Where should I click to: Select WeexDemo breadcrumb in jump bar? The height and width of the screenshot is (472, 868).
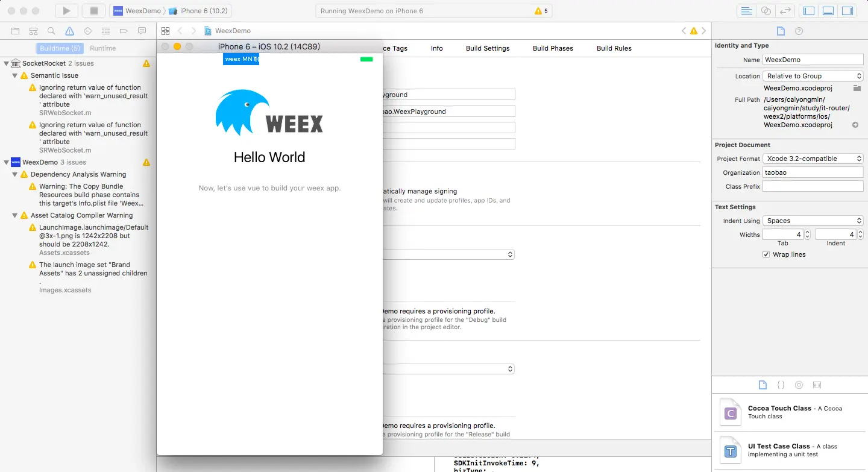(x=227, y=31)
